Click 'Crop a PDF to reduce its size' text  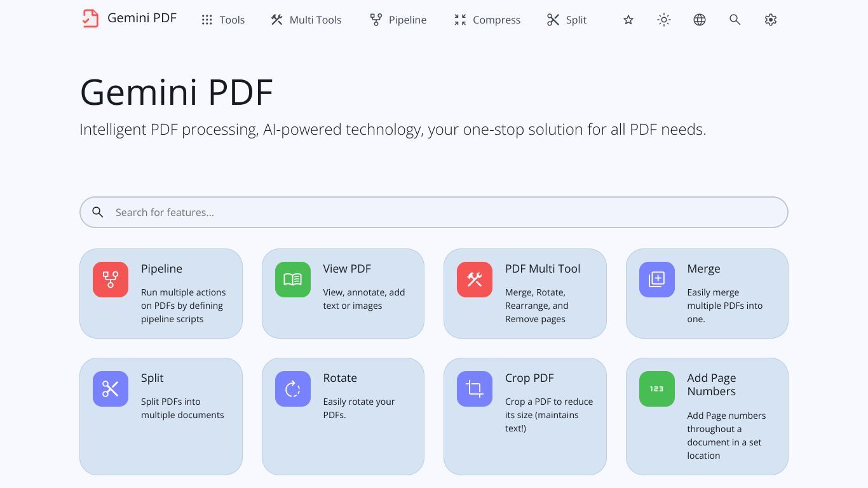click(x=549, y=415)
